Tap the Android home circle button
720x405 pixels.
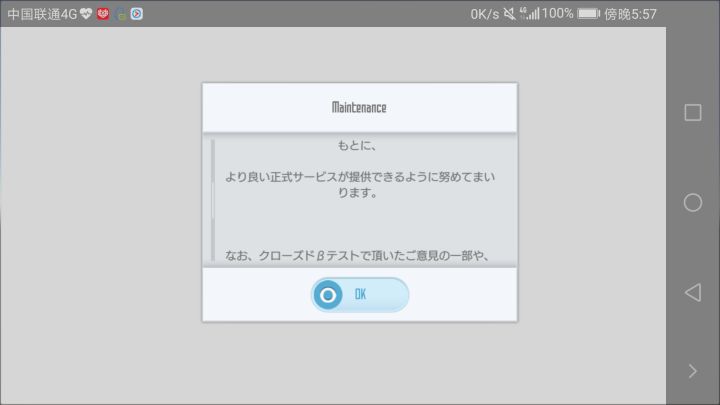click(x=692, y=202)
